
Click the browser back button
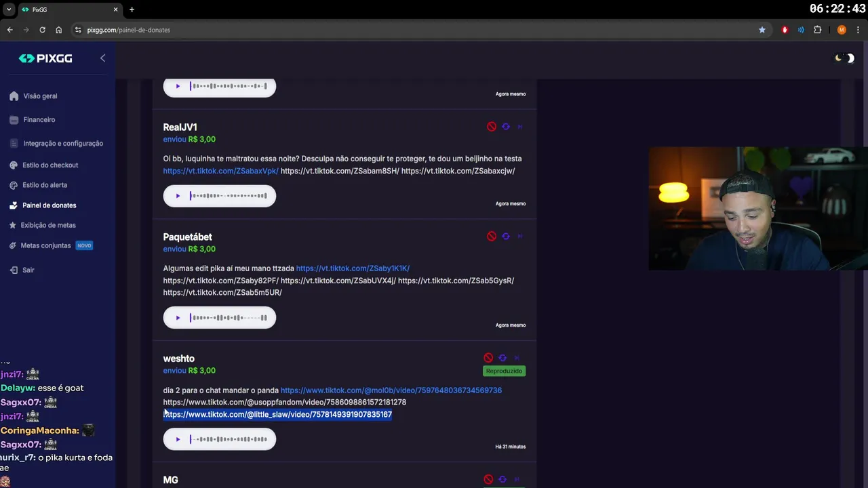9,30
